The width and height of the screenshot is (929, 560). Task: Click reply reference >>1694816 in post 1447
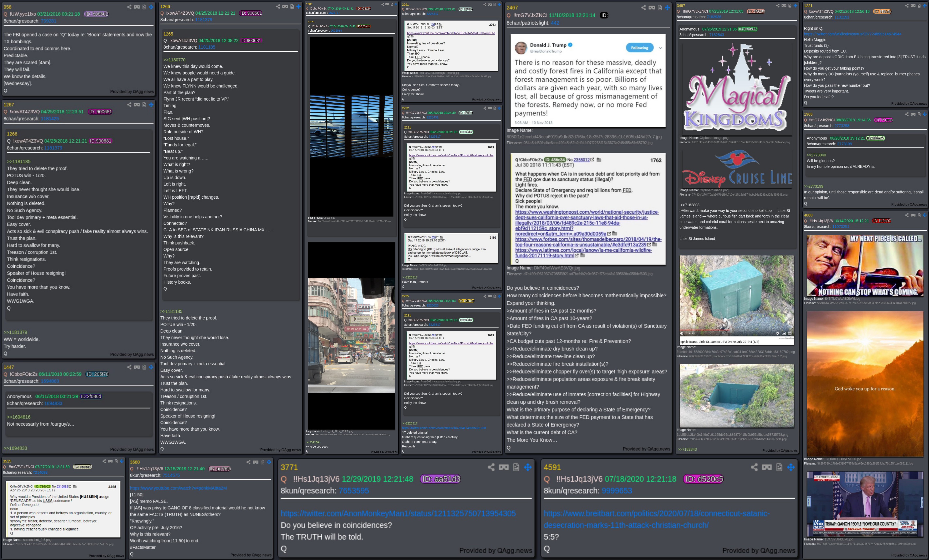coord(18,417)
